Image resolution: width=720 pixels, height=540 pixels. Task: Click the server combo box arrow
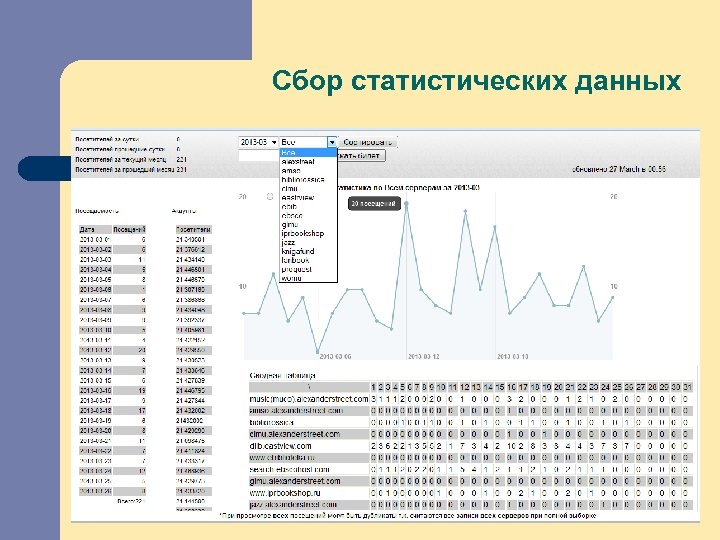[332, 142]
